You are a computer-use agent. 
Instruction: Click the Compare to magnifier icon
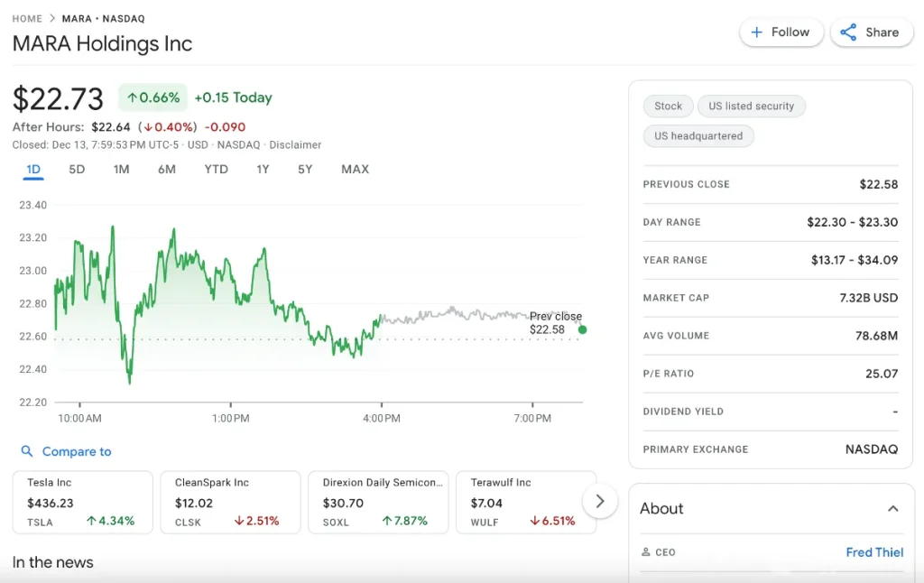click(x=26, y=451)
